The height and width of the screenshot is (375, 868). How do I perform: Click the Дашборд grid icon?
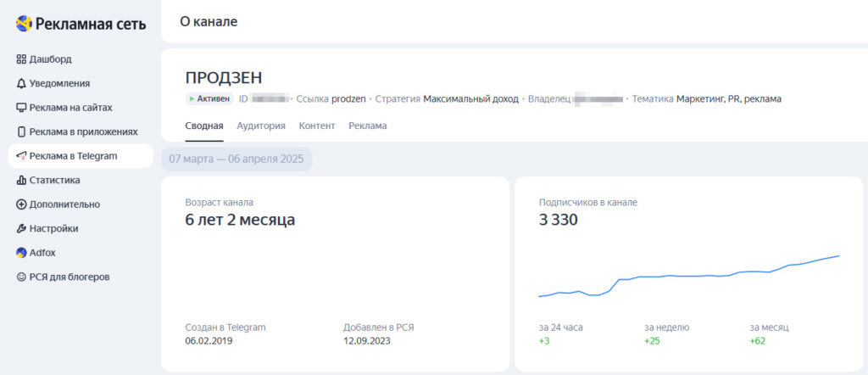21,59
